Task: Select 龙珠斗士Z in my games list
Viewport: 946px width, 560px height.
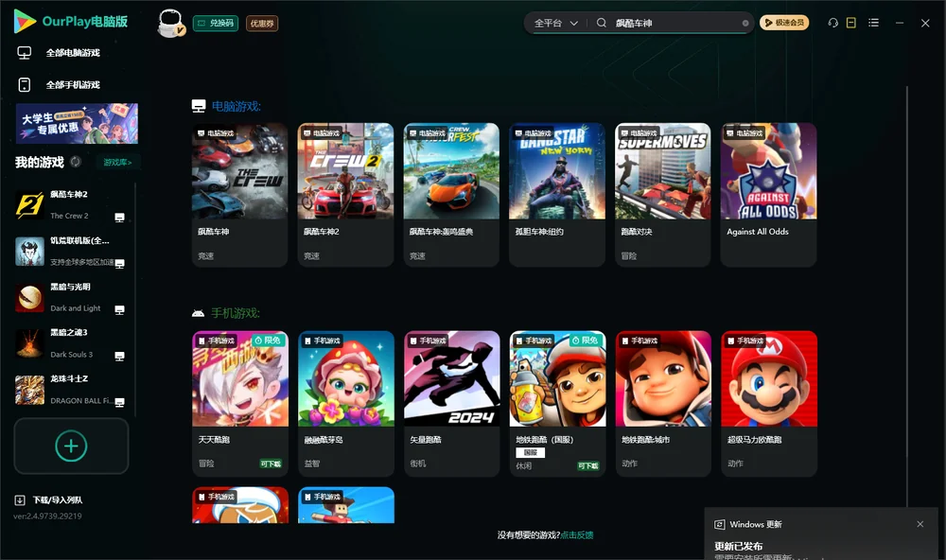Action: point(71,390)
